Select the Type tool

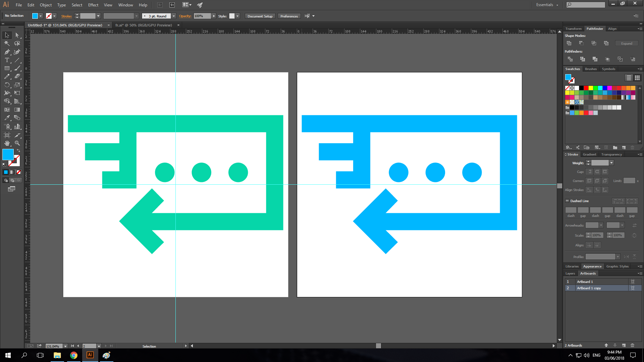pos(7,60)
